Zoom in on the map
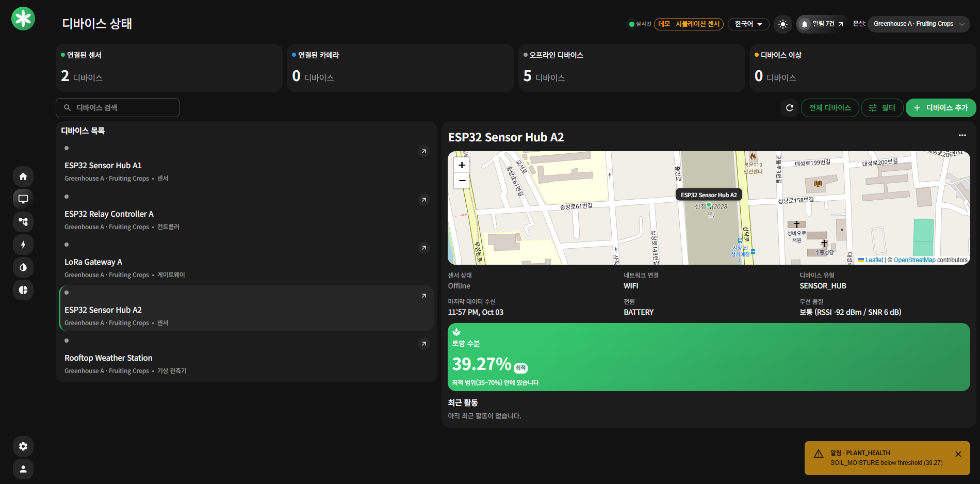The width and height of the screenshot is (980, 484). click(462, 165)
